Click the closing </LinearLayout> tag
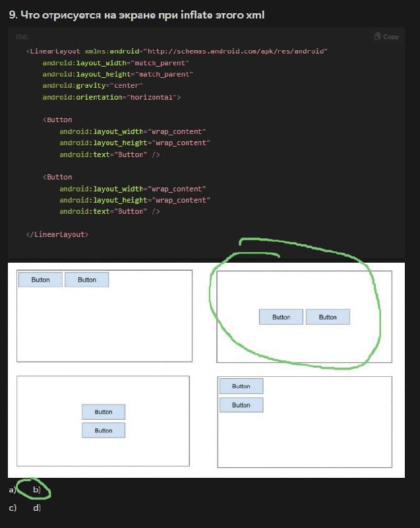 point(57,234)
